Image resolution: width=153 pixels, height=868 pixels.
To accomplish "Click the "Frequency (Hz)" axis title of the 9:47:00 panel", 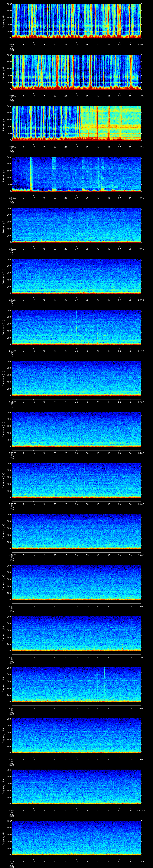I will 3,174.
